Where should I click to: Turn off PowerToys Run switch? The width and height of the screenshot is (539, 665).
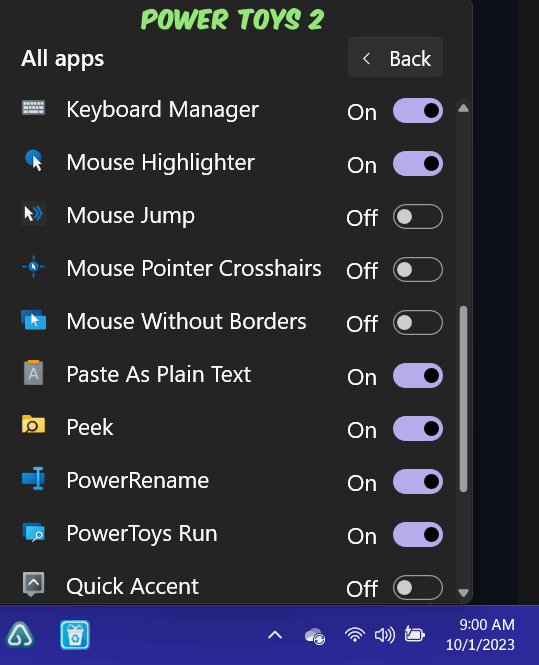click(418, 535)
